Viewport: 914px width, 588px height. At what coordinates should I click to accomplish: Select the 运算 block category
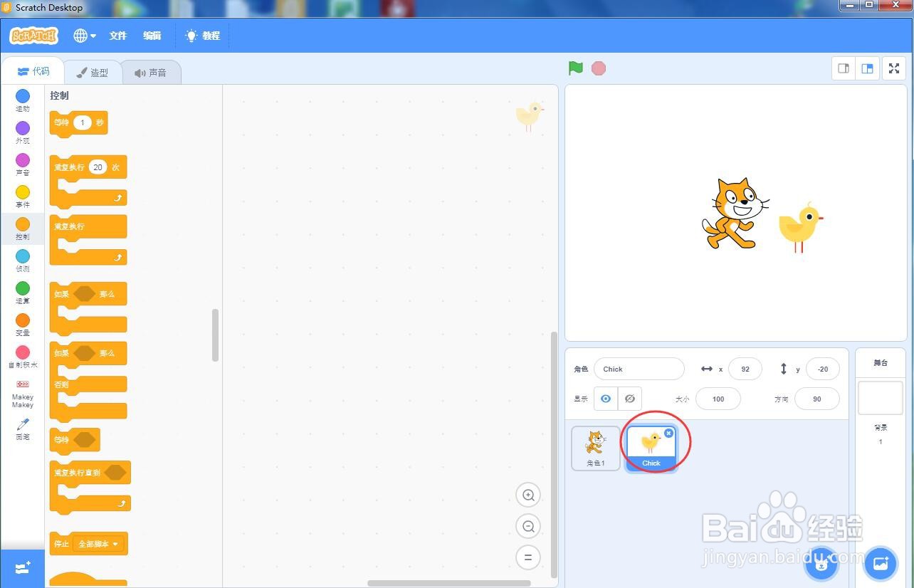coord(23,293)
